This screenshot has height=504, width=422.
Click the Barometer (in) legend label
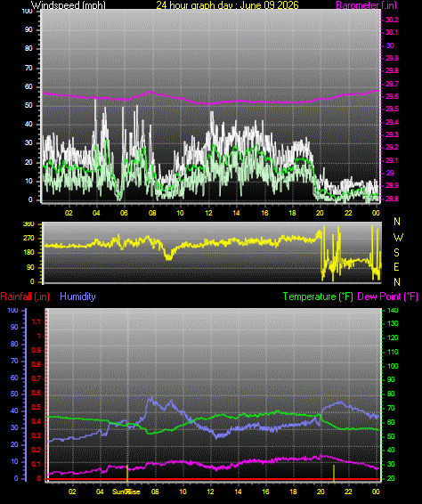pyautogui.click(x=367, y=4)
